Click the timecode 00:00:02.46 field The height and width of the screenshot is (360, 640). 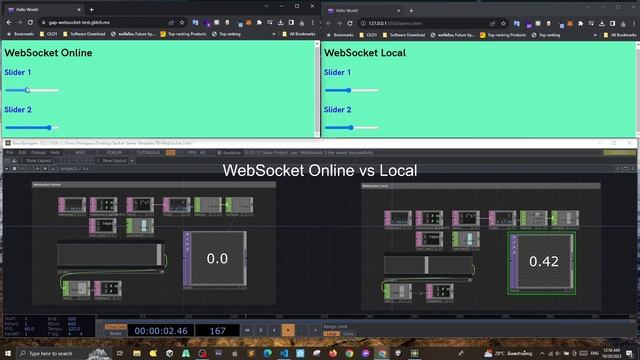[161, 331]
